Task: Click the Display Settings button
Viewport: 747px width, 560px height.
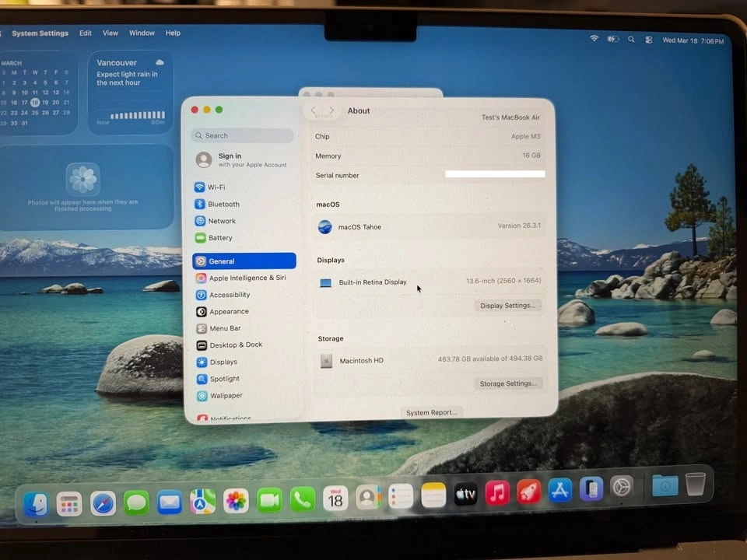Action: click(x=507, y=306)
